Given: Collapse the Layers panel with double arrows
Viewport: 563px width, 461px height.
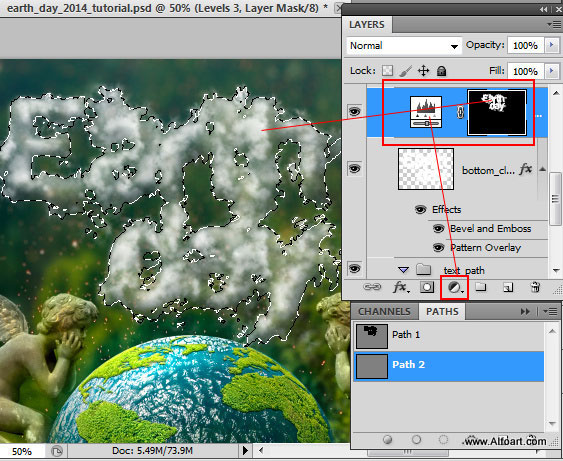Looking at the screenshot, I should point(544,9).
